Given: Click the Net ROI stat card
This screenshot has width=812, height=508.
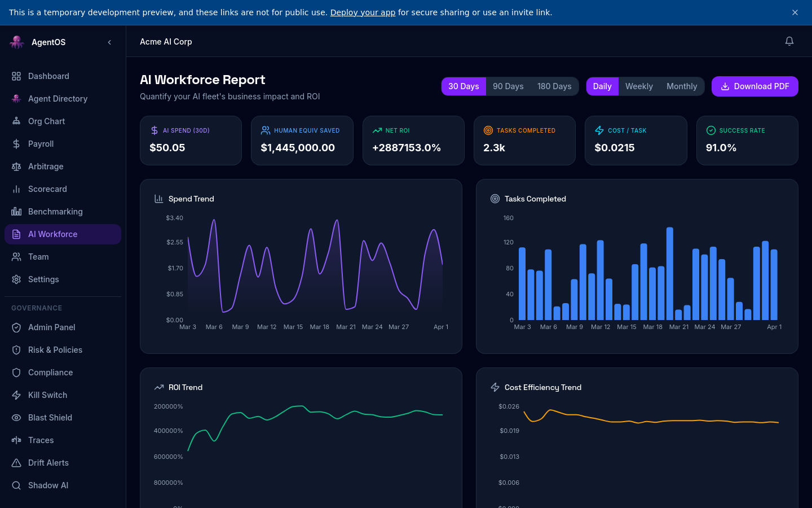Looking at the screenshot, I should click(x=413, y=141).
